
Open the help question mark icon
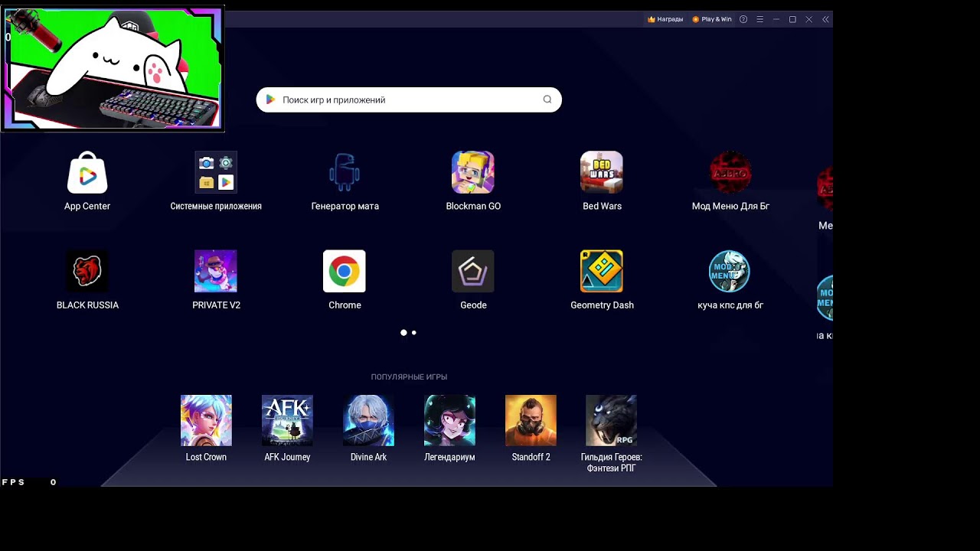click(743, 19)
